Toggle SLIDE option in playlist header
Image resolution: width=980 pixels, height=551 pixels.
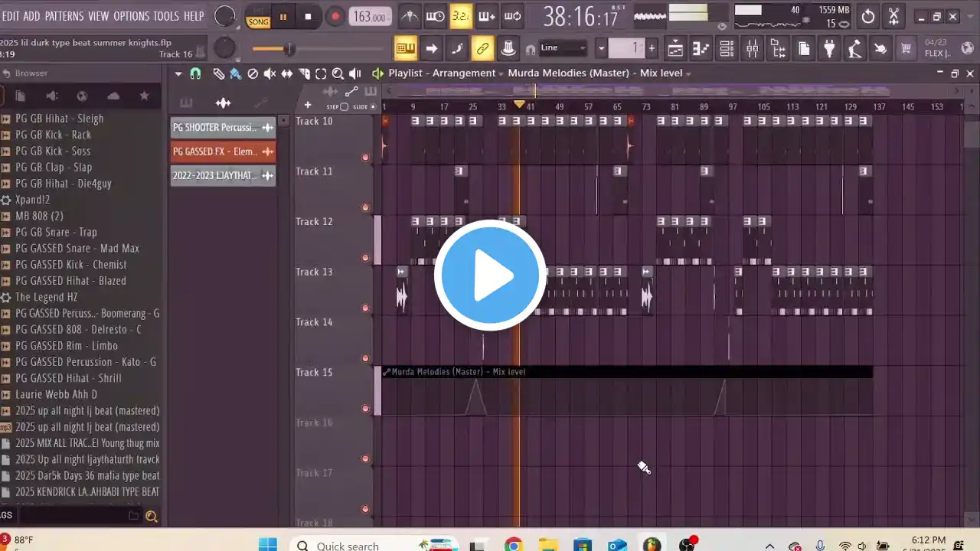pos(373,107)
